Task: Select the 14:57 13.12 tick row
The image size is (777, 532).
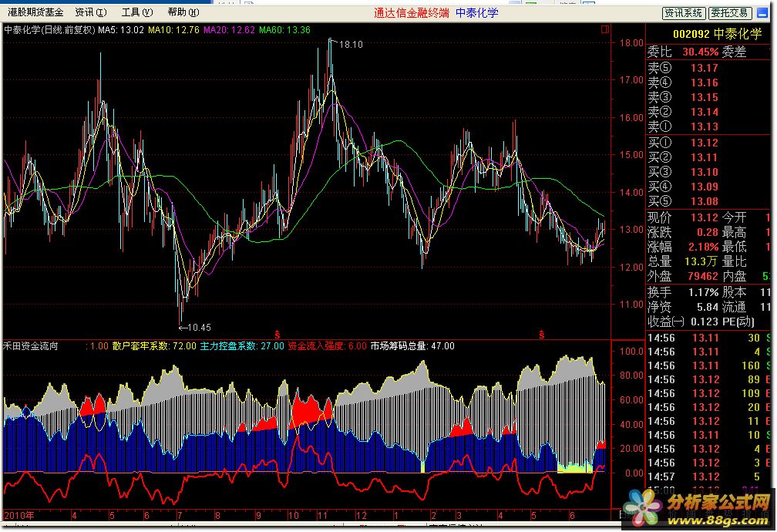Action: pos(710,476)
